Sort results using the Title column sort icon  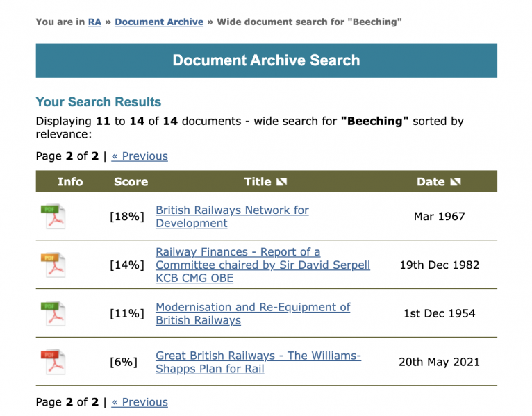click(x=281, y=182)
